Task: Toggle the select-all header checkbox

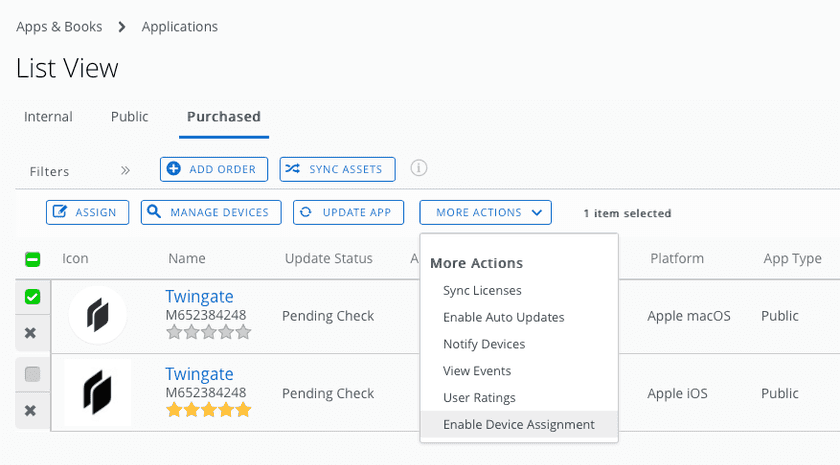Action: coord(32,259)
